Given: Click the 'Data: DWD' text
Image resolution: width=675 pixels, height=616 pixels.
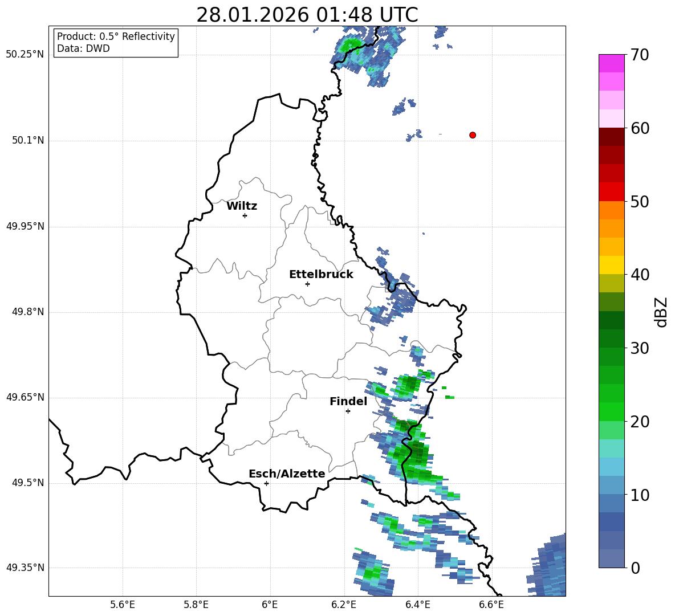Looking at the screenshot, I should tap(83, 48).
